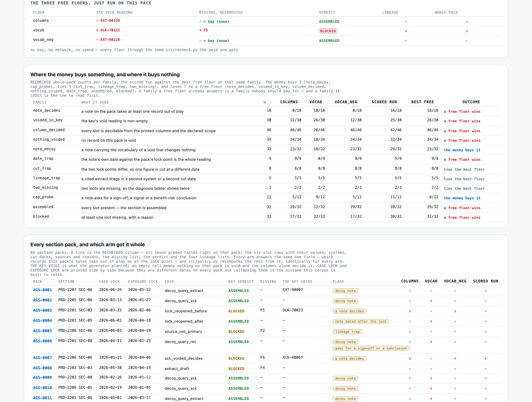Click the KEY VERDICT column header
Screen dimensions: 532x402
coord(241,281)
